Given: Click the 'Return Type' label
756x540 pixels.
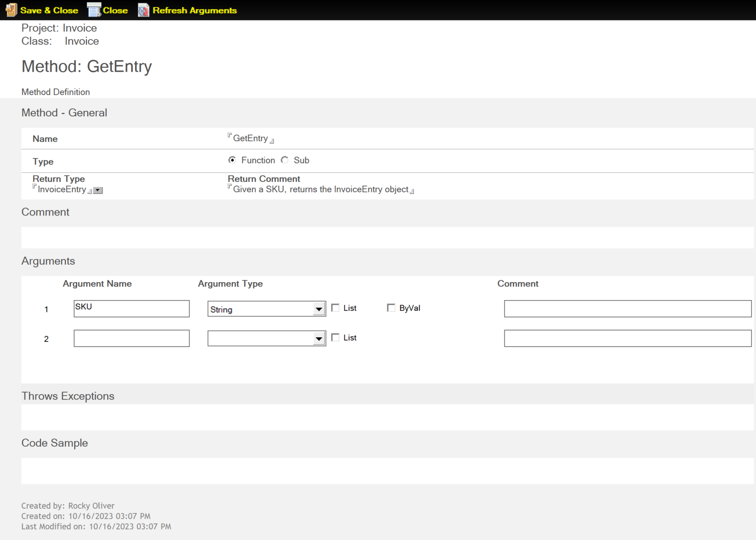Looking at the screenshot, I should tap(59, 179).
